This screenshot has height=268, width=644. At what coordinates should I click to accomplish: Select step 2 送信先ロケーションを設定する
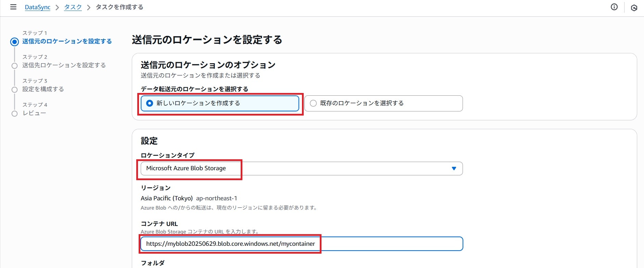pyautogui.click(x=64, y=65)
